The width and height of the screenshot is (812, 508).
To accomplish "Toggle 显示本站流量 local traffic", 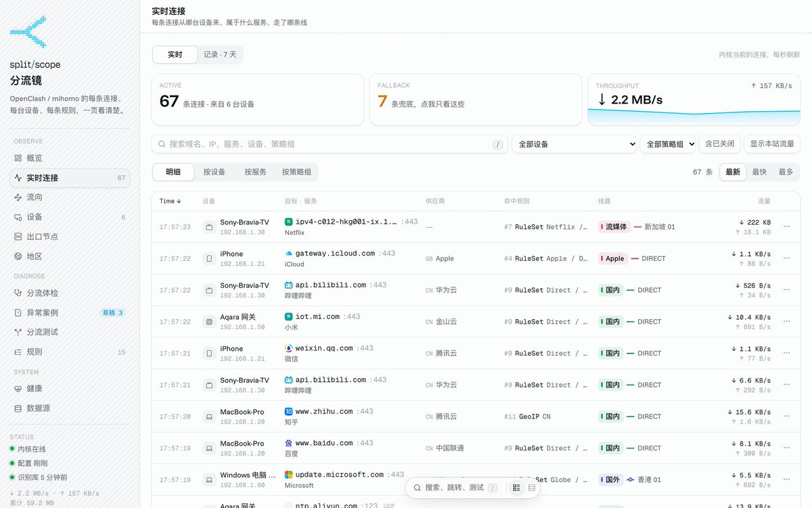I will click(772, 144).
